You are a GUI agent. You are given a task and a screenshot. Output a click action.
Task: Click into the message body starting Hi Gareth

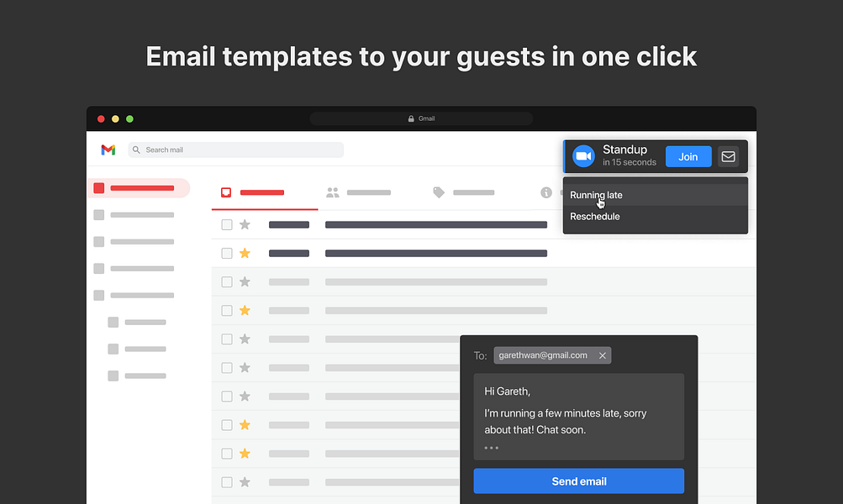tap(578, 417)
